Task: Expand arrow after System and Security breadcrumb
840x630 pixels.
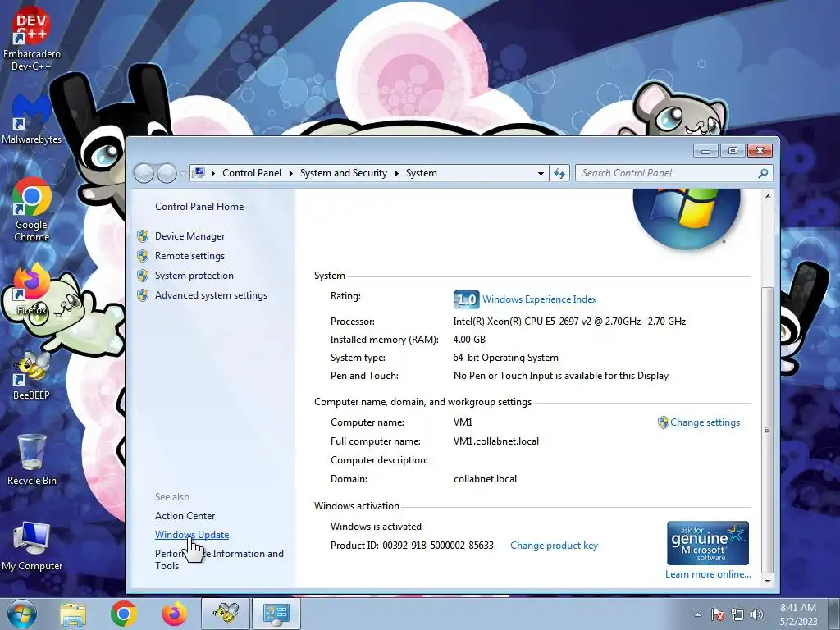Action: (x=397, y=173)
